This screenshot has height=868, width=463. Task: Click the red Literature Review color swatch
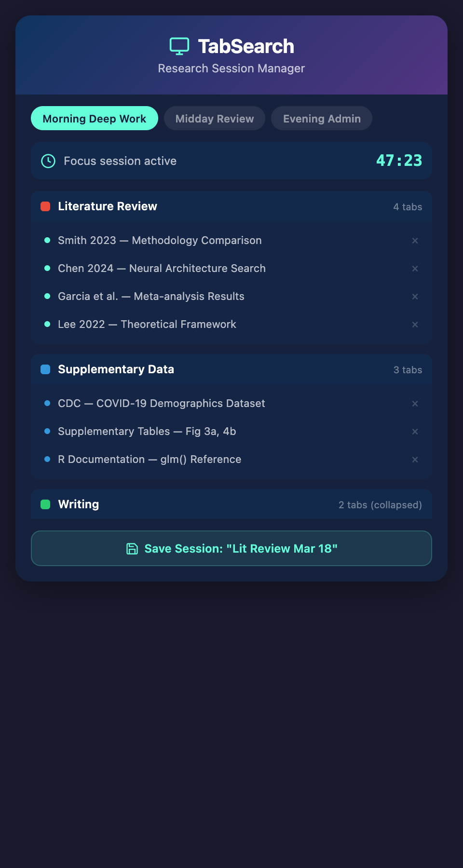coord(45,206)
